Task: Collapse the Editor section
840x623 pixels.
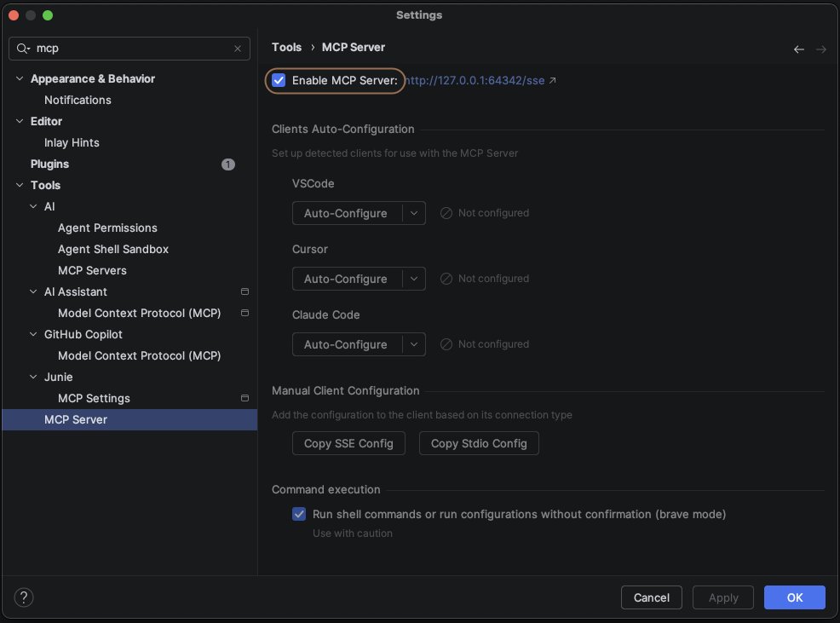Action: point(20,121)
